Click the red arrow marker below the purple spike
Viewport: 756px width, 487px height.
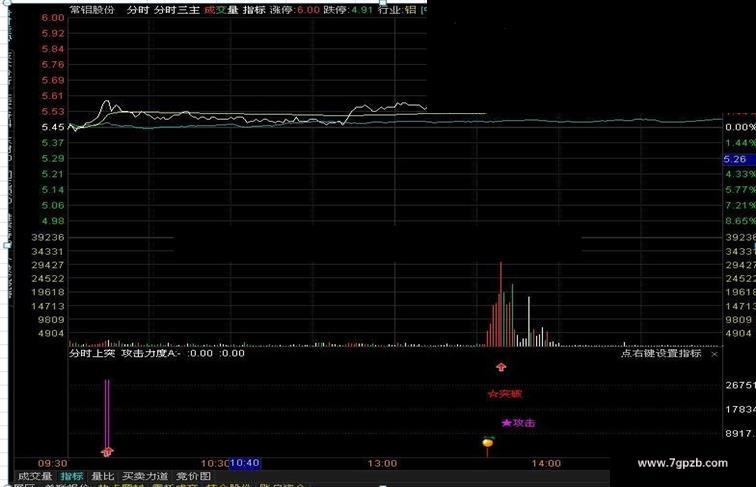tap(107, 452)
